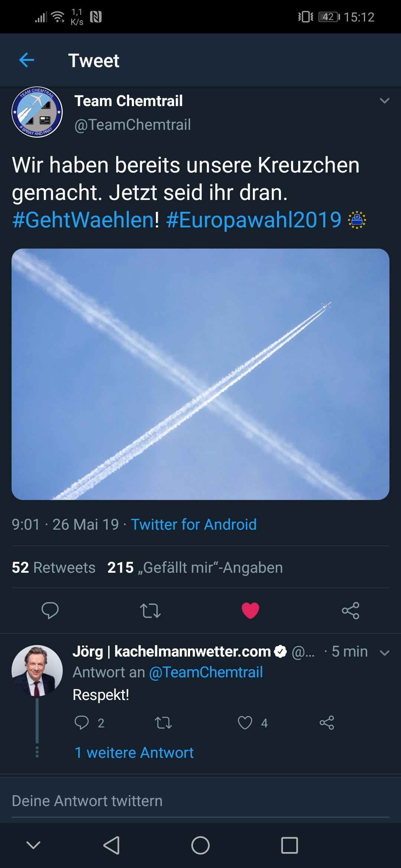The image size is (401, 868).
Task: Expand options chevron on Jörg's reply
Action: 385,653
